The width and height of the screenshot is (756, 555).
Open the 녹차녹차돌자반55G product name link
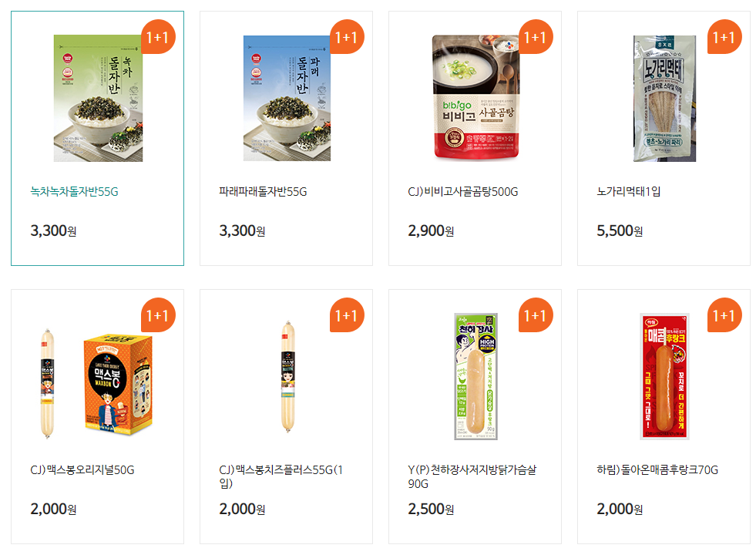tap(74, 191)
